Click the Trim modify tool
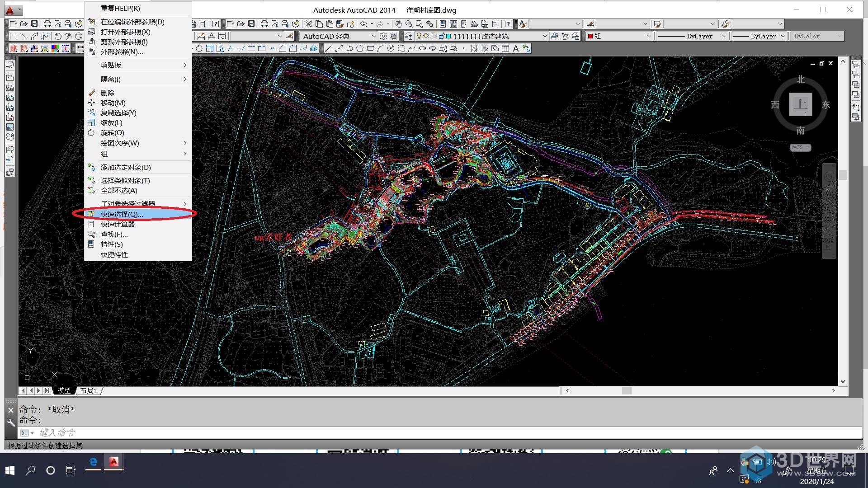868x488 pixels. [x=231, y=48]
